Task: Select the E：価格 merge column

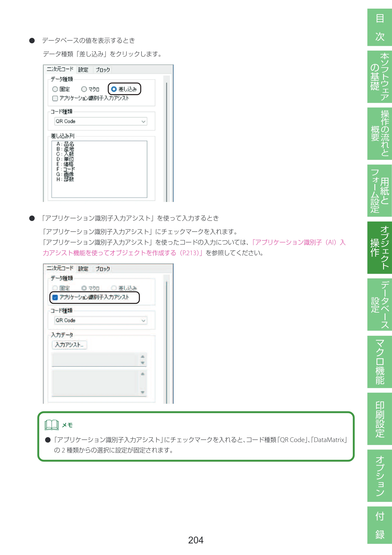Action: [x=65, y=164]
